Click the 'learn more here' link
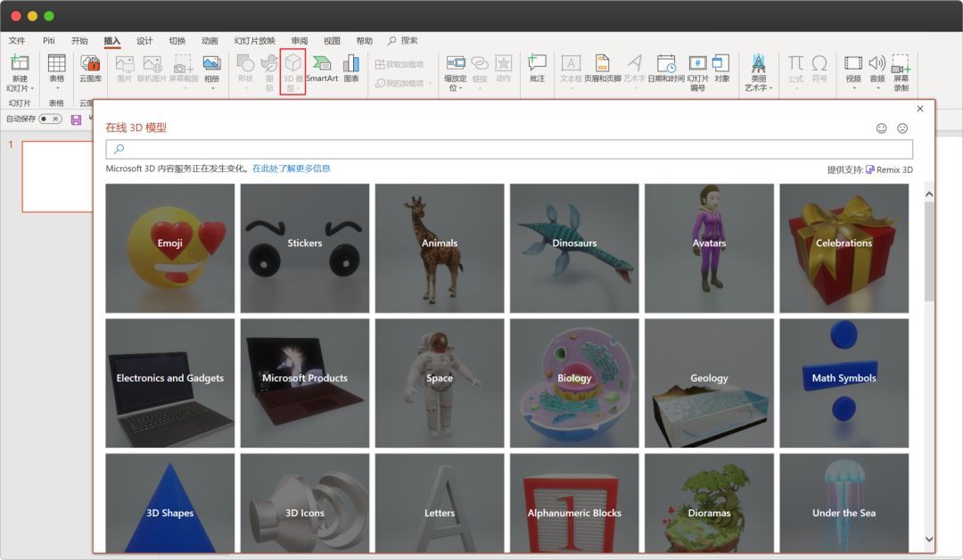 coord(291,169)
